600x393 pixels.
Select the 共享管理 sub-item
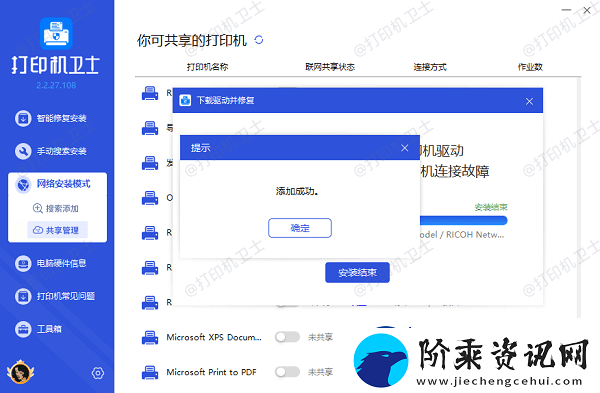tap(57, 230)
